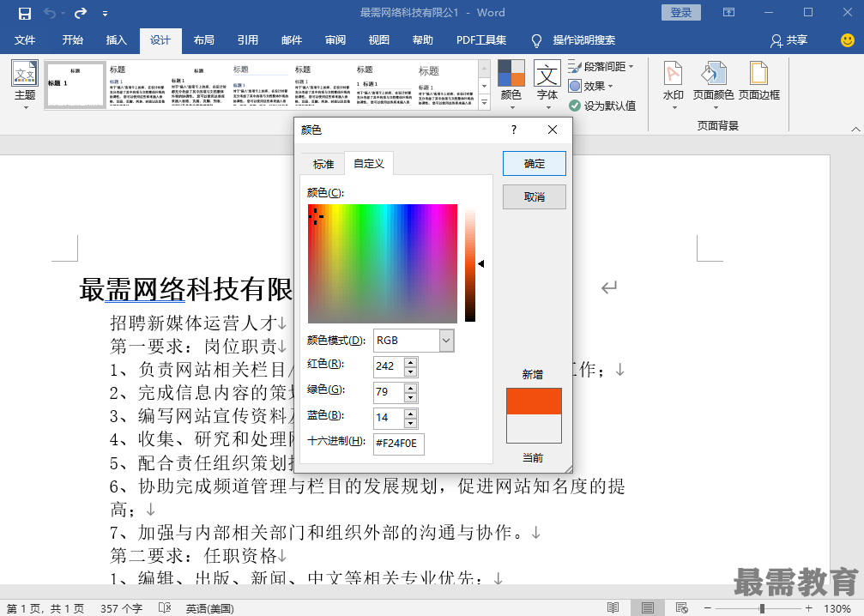
Task: Move style gallery down one row
Action: pos(484,86)
